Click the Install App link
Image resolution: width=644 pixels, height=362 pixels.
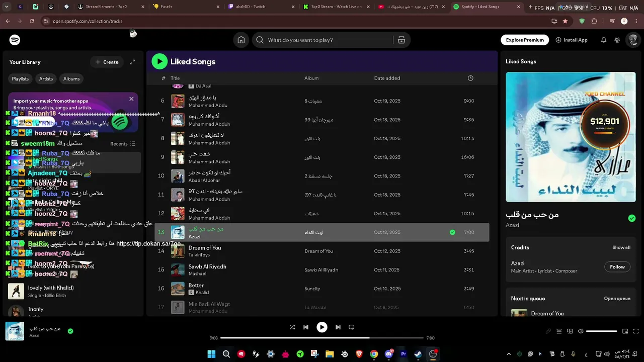point(572,40)
